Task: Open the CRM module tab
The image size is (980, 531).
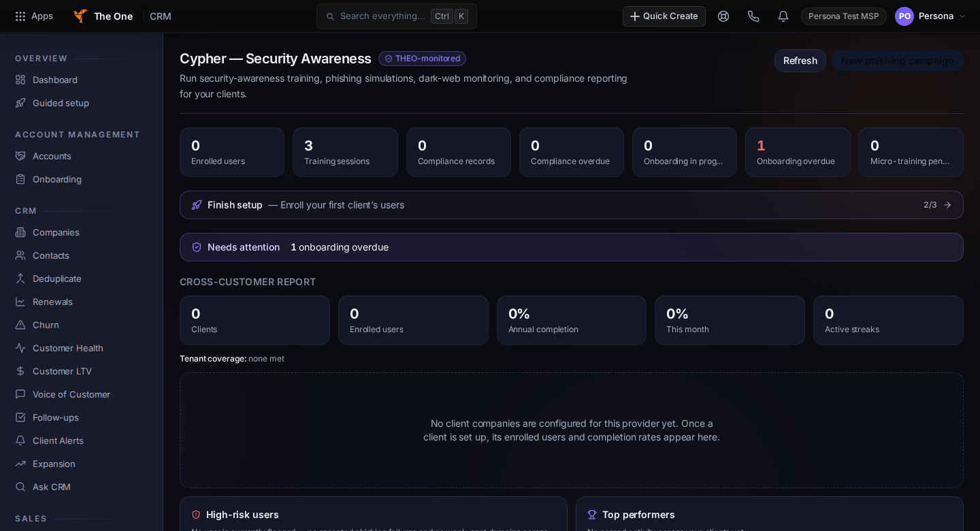Action: pos(161,16)
